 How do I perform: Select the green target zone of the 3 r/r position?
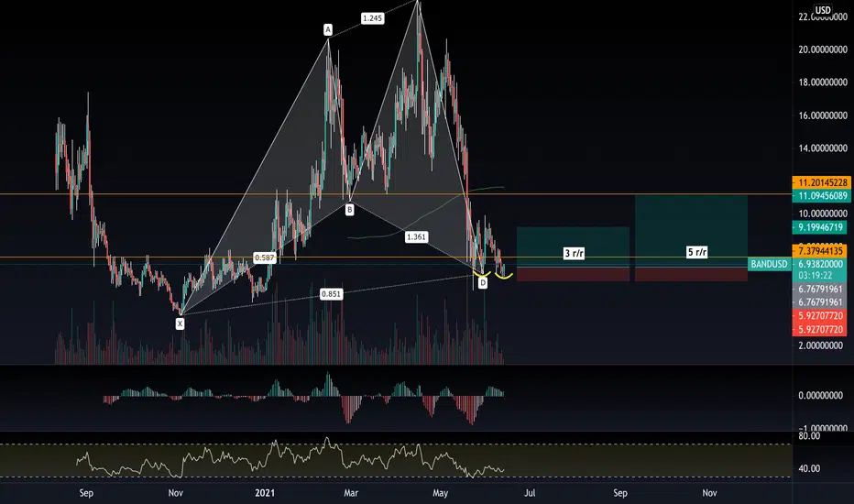pos(573,247)
